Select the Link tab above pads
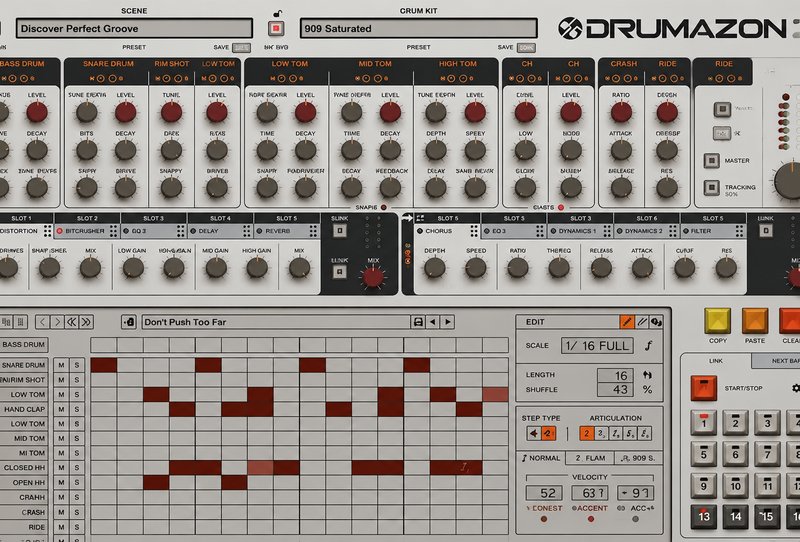This screenshot has width=800, height=542. click(x=716, y=361)
